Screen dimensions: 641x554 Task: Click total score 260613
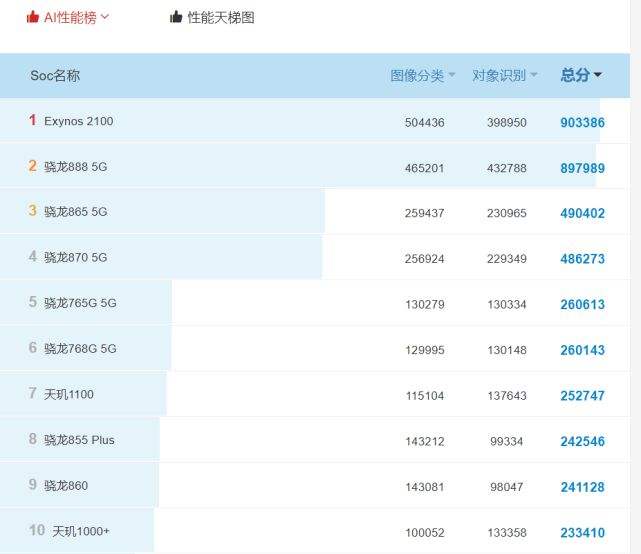pyautogui.click(x=583, y=304)
